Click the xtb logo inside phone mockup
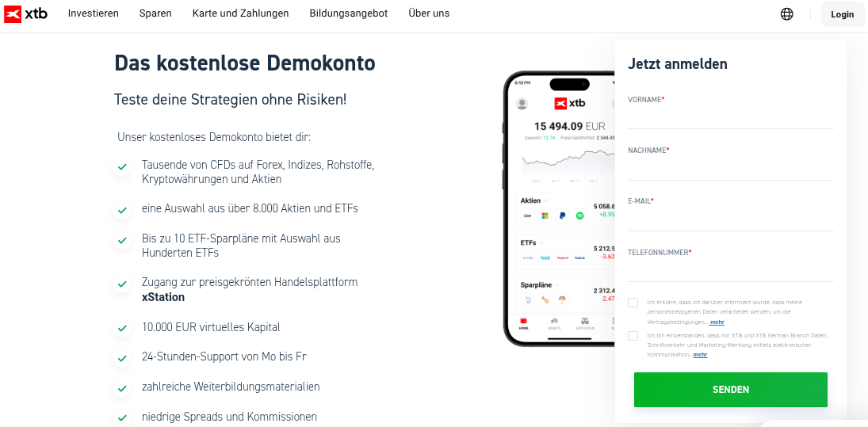Image resolution: width=868 pixels, height=427 pixels. (x=570, y=103)
